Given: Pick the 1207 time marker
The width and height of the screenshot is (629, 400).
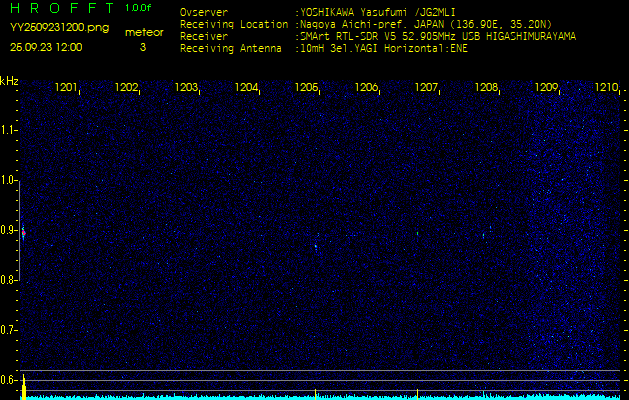Looking at the screenshot, I should point(426,88).
